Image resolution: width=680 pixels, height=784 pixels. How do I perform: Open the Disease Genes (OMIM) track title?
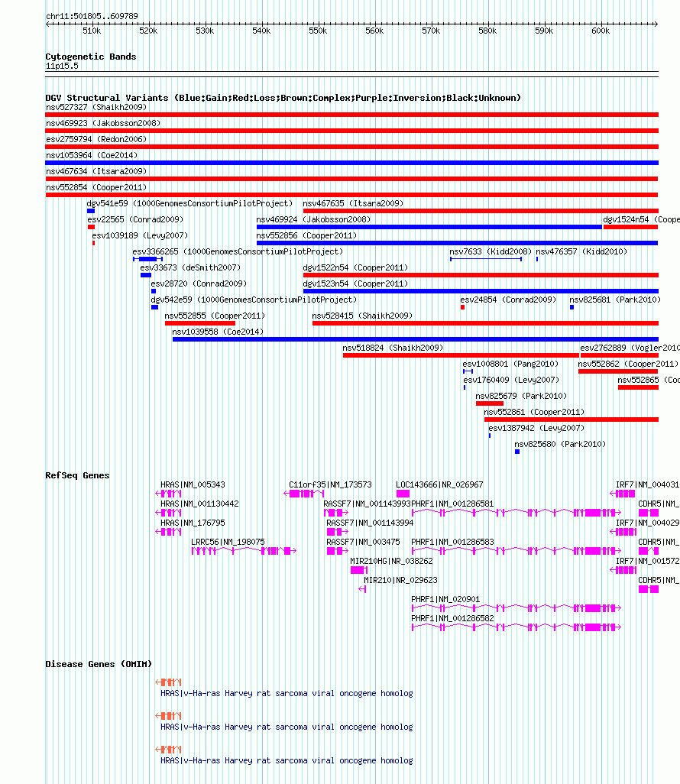pos(99,664)
